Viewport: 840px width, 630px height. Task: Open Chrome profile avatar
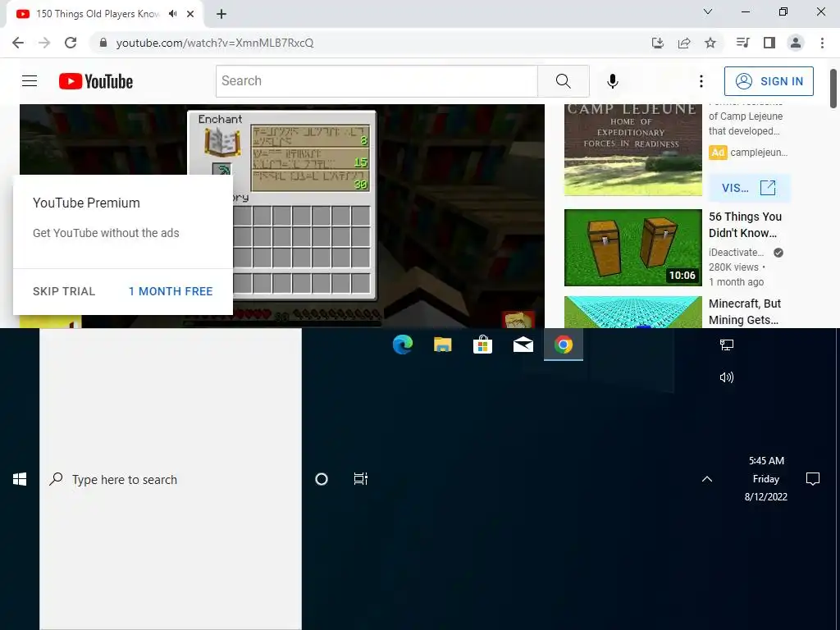pos(796,43)
